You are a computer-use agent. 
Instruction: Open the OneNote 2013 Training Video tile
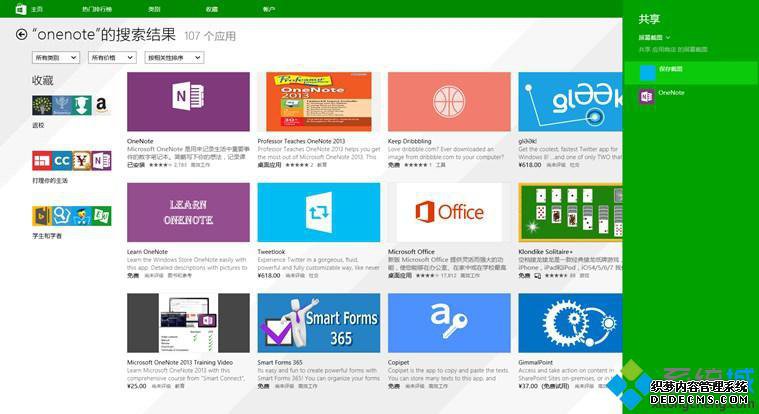click(x=188, y=322)
